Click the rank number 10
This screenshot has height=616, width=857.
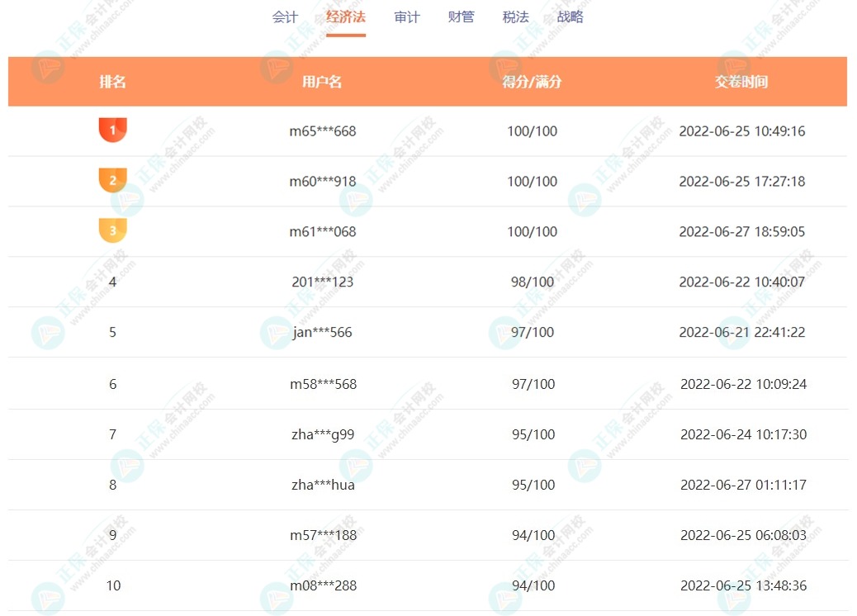pos(113,585)
